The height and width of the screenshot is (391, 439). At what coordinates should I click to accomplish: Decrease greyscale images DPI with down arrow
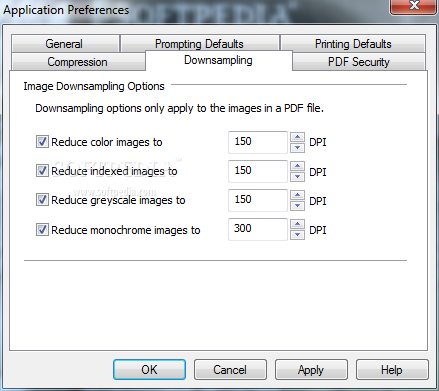(x=297, y=205)
